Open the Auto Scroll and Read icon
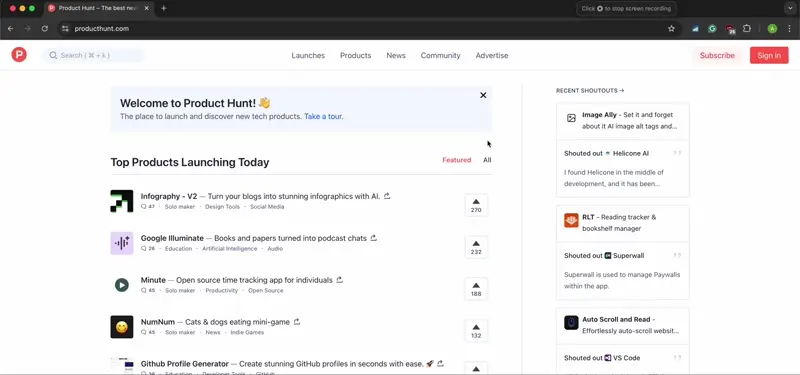The height and width of the screenshot is (375, 800). coord(571,322)
